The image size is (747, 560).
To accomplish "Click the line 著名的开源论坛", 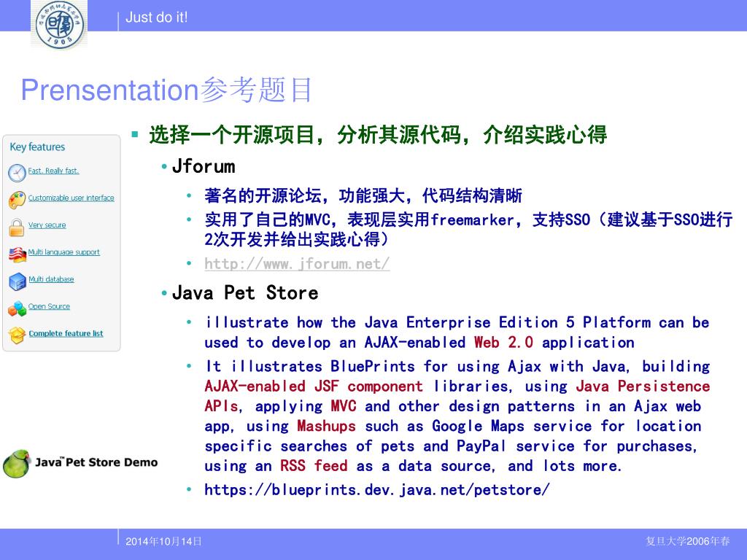I will pos(363,195).
